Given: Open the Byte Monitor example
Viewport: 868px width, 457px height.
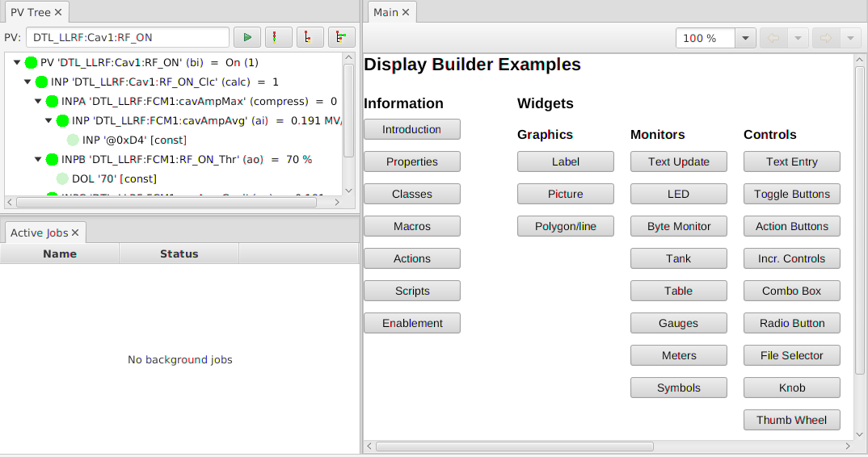Looking at the screenshot, I should pyautogui.click(x=678, y=226).
